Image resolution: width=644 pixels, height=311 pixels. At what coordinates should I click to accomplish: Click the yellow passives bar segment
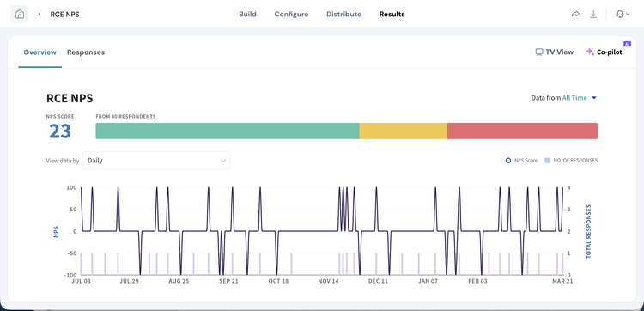tap(403, 131)
